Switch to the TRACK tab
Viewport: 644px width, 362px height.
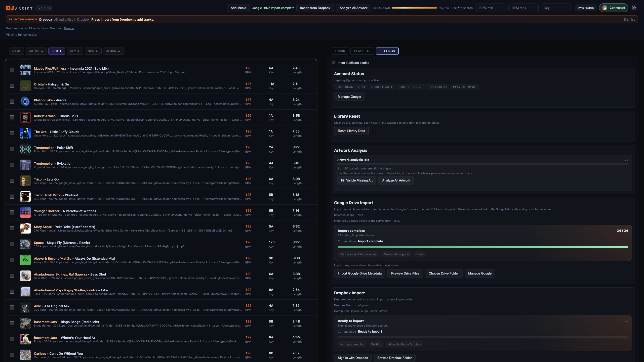click(340, 51)
